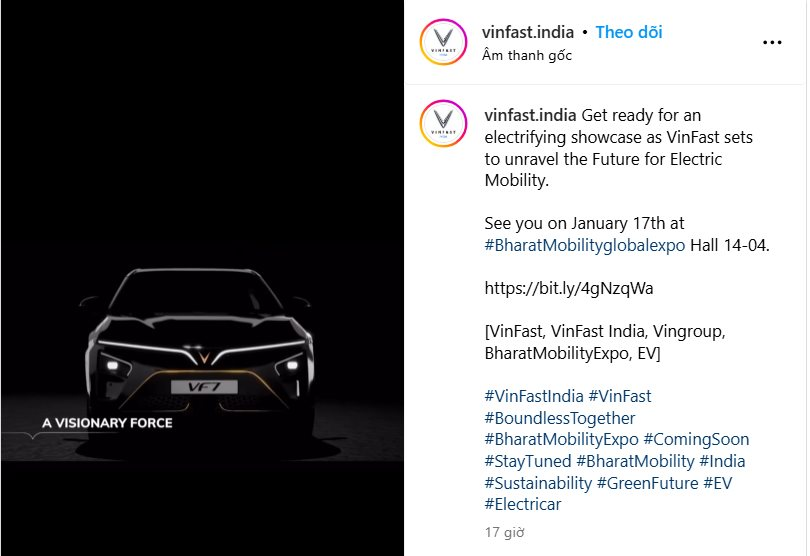Open the #VinFast hashtag
This screenshot has width=810, height=556.
[x=620, y=396]
